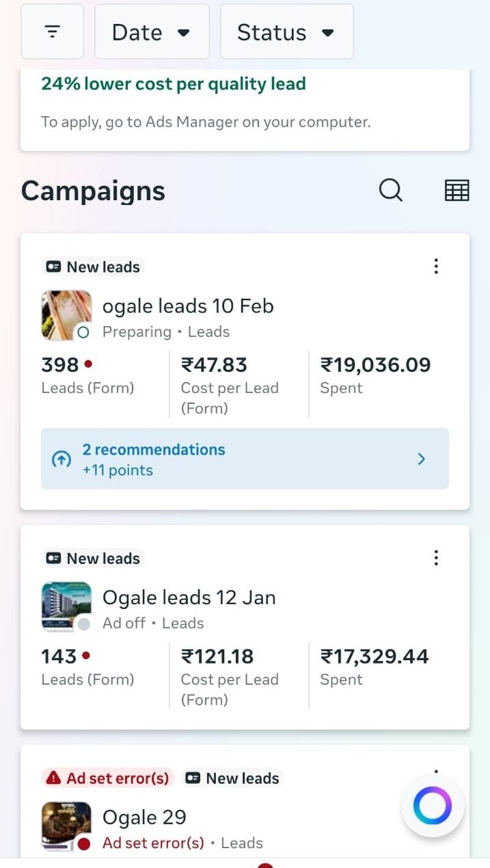Toggle status of ogale leads 10 Feb

click(83, 333)
